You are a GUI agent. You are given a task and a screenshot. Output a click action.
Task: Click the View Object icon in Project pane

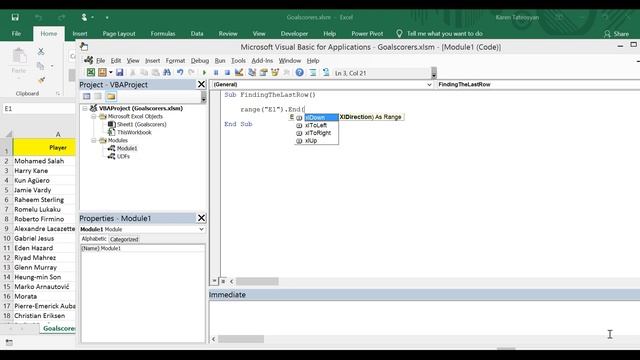coord(98,96)
